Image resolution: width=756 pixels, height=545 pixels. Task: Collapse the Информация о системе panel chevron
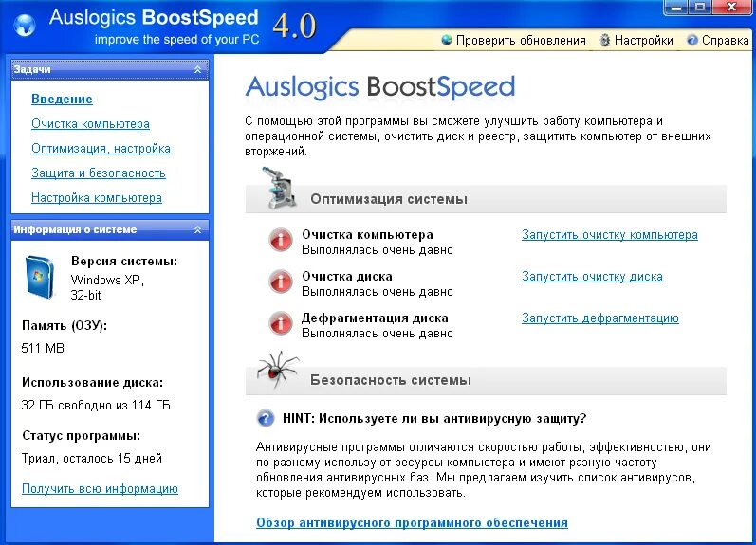(x=197, y=230)
